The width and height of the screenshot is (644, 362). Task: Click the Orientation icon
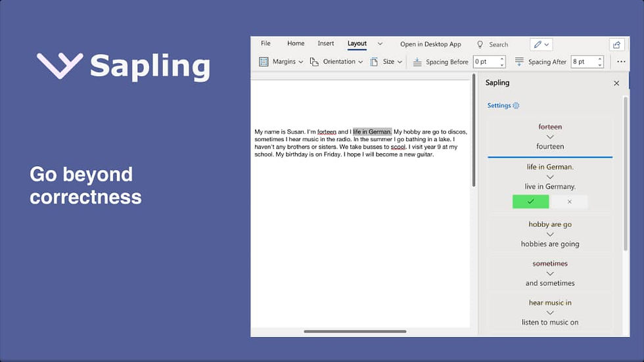tap(314, 62)
